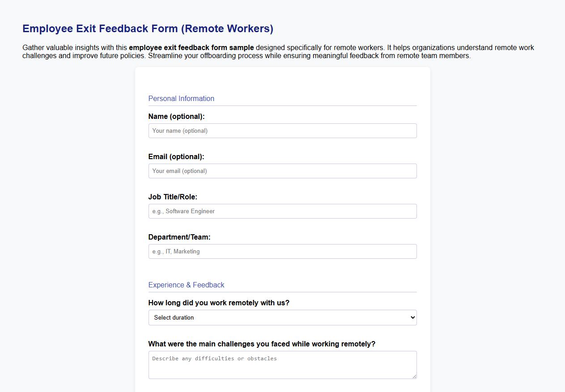This screenshot has width=565, height=392.
Task: Click the Name (optional) input field
Action: tap(282, 131)
